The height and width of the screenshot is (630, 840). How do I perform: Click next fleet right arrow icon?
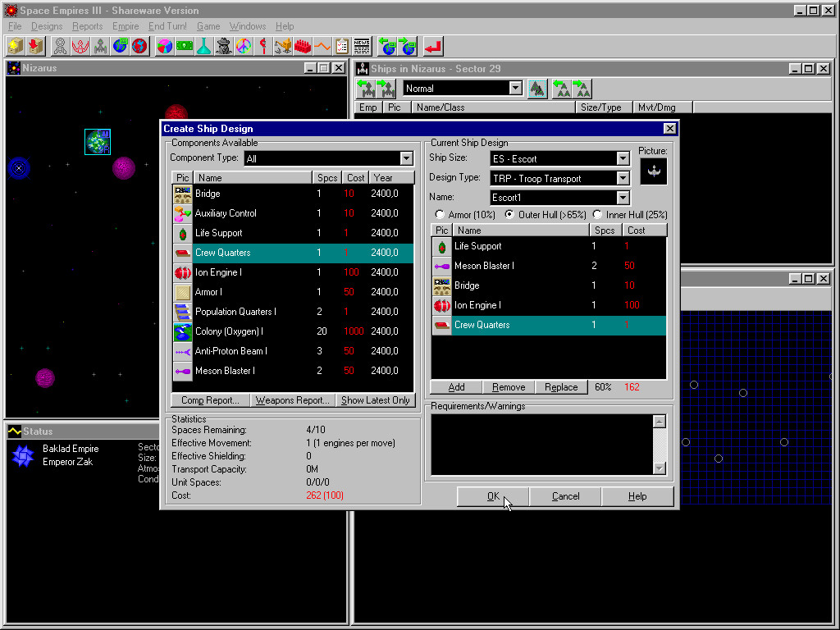tap(582, 89)
